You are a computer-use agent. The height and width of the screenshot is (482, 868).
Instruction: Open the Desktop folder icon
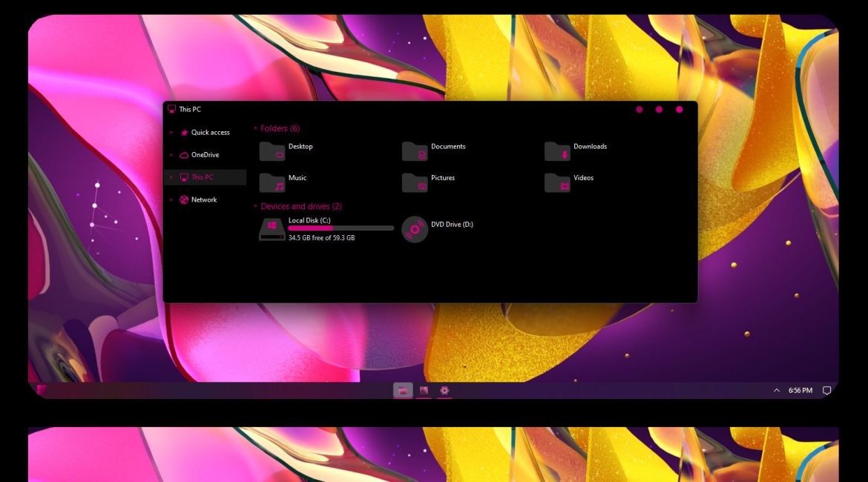tap(272, 151)
